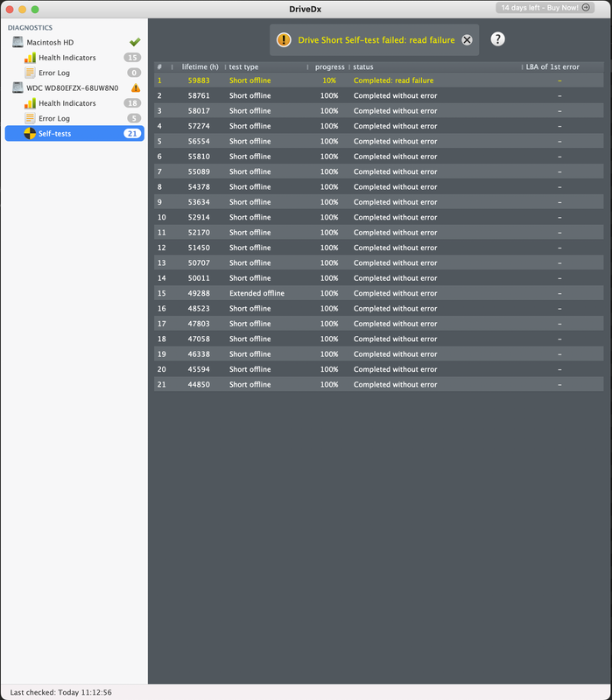Select the row with lifetime 52170

pos(379,232)
